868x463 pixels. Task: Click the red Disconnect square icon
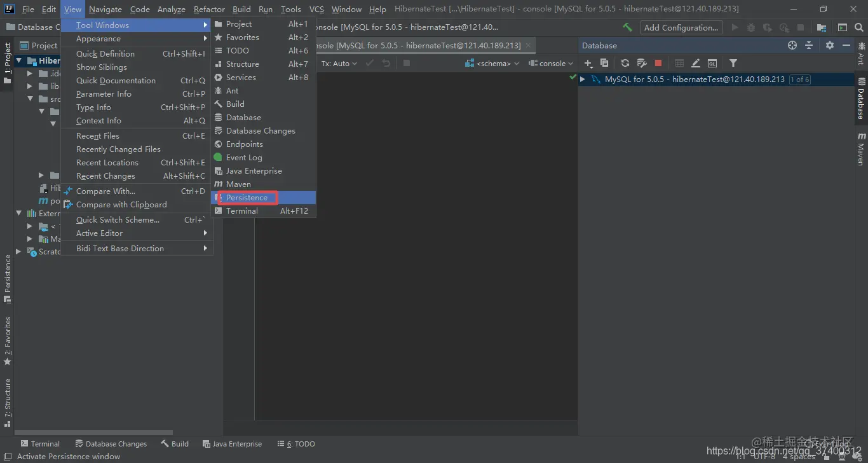click(658, 63)
